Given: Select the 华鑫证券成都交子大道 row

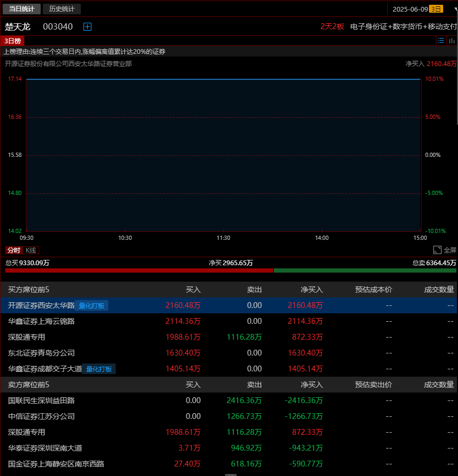Looking at the screenshot, I should [x=229, y=369].
